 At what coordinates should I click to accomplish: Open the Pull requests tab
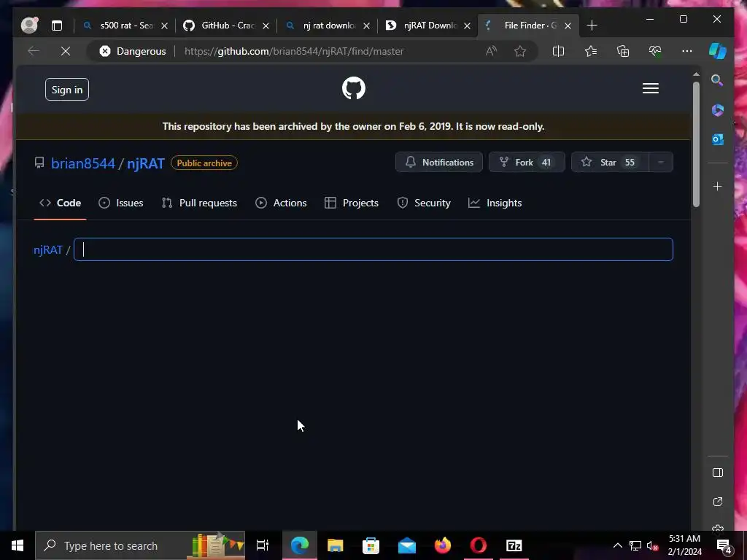click(x=199, y=203)
